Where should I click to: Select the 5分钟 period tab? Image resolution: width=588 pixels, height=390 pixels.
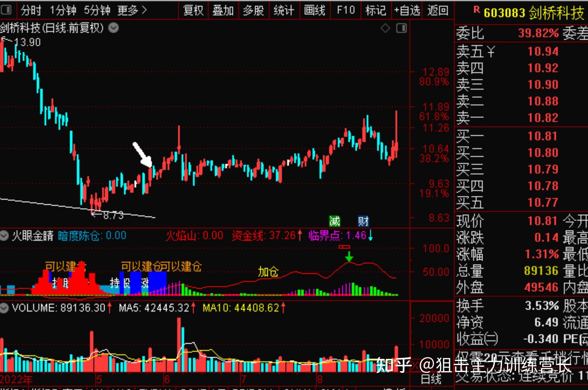(97, 10)
